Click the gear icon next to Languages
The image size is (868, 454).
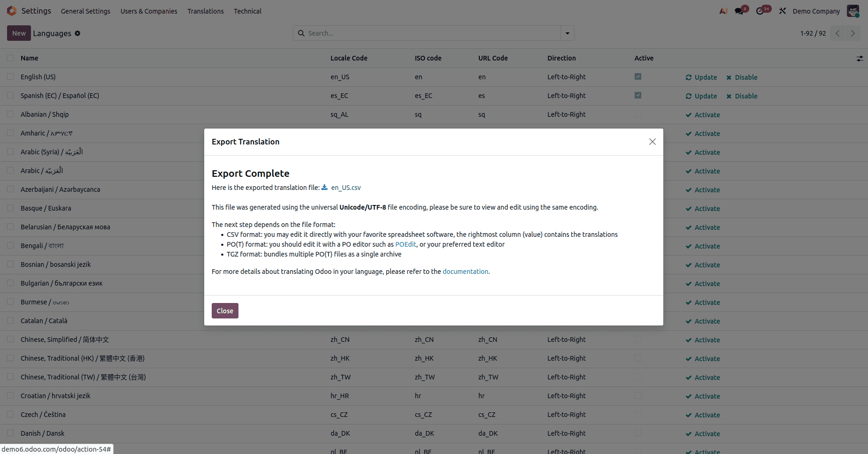pos(78,33)
